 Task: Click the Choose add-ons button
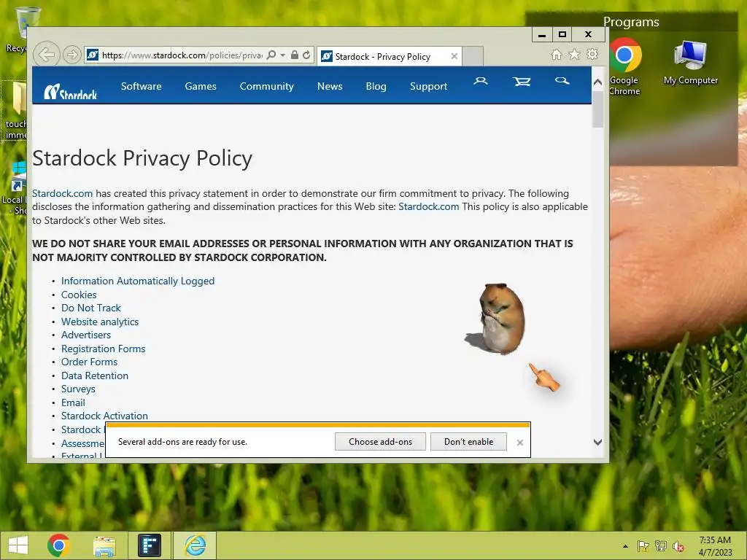click(x=380, y=441)
